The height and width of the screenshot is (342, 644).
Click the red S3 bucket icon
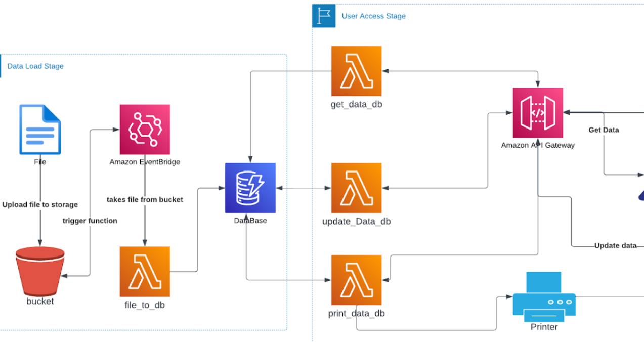[x=40, y=272]
